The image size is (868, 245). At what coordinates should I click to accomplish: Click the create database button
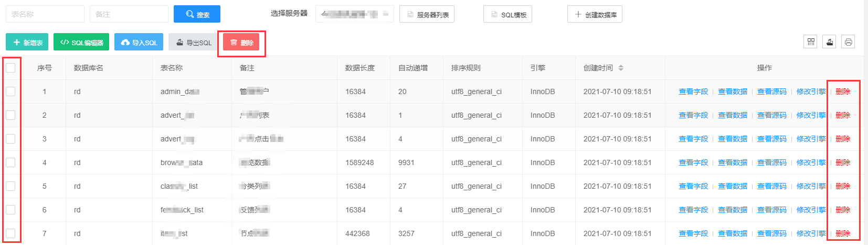click(x=595, y=14)
